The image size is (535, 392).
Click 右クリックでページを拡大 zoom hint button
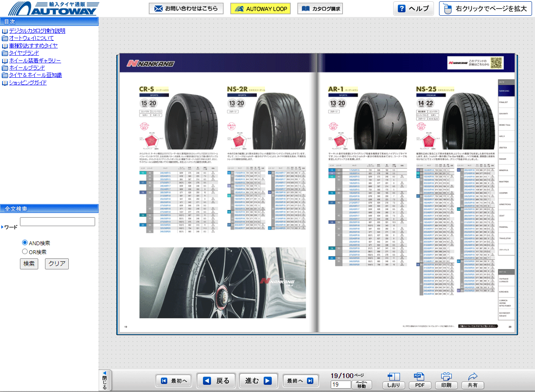click(x=485, y=8)
